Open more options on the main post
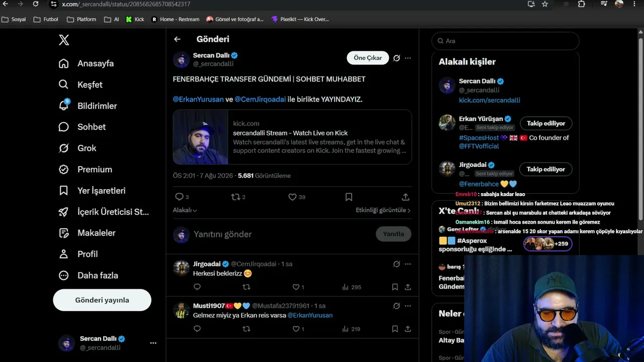The image size is (644, 362). 408,58
